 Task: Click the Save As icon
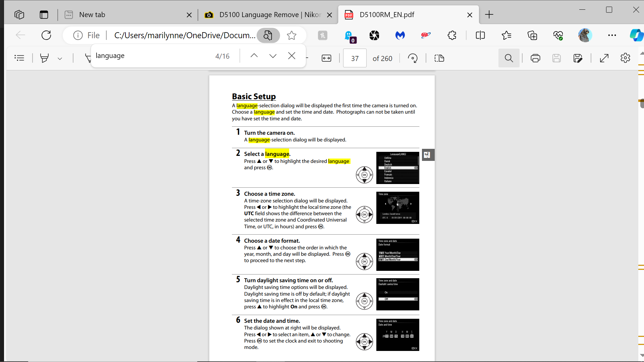point(578,58)
